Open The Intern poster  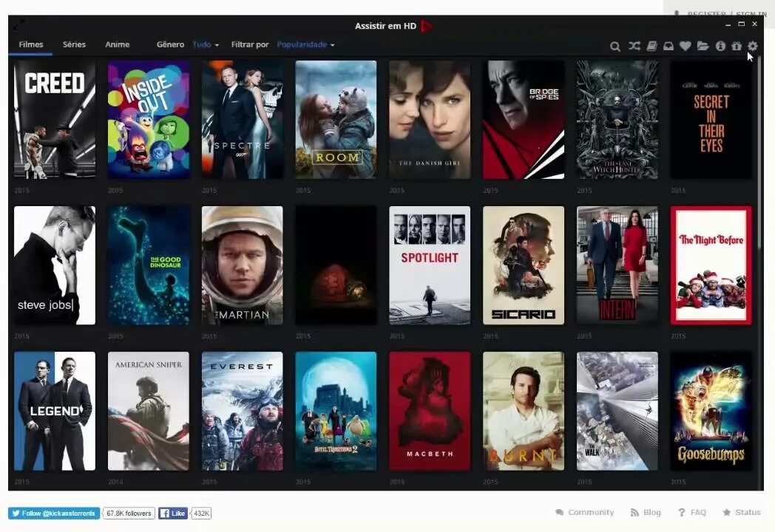617,265
